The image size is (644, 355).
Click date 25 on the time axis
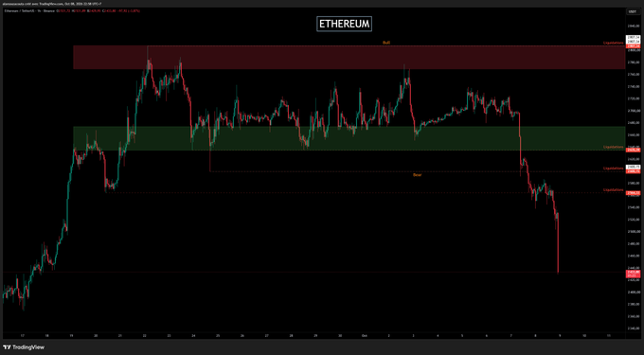[x=218, y=336]
